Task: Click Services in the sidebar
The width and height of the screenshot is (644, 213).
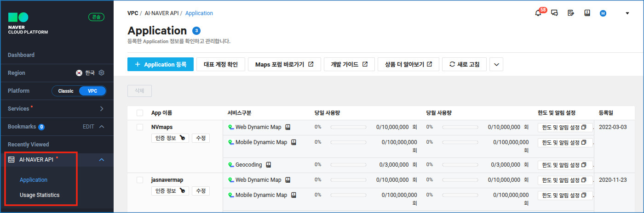Action: 18,109
